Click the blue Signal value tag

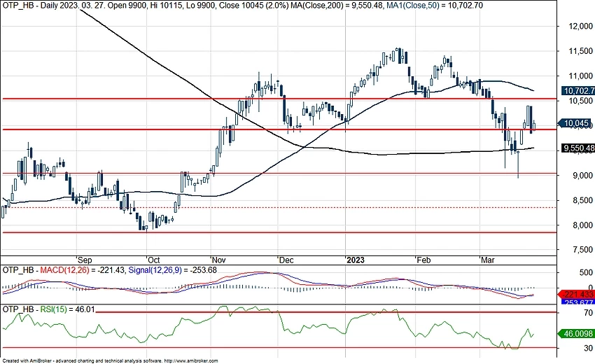[578, 302]
